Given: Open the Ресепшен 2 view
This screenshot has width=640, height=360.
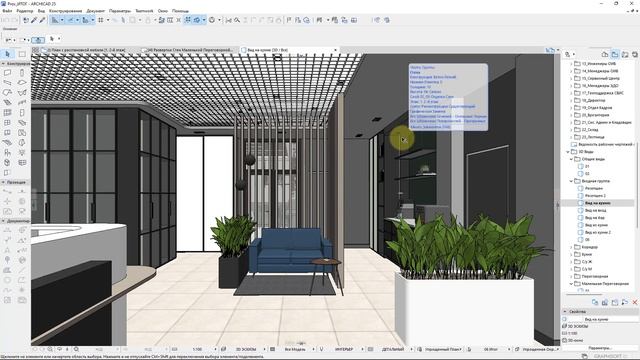Looking at the screenshot, I should pyautogui.click(x=595, y=196).
